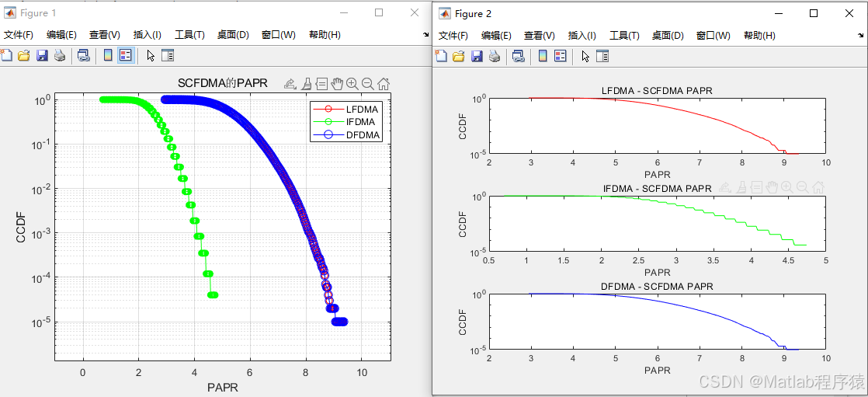Restore view with home icon in Figure 1

coord(383,84)
